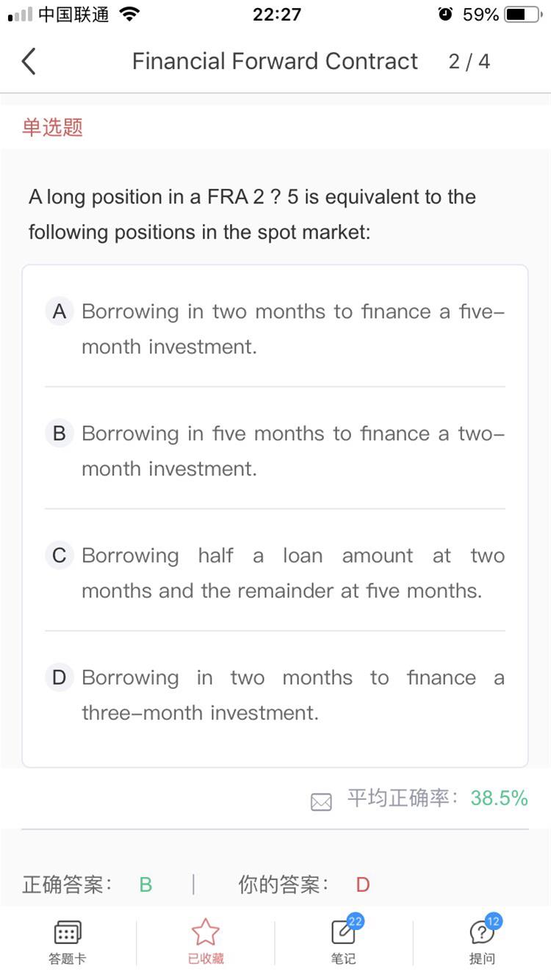Tap the 单选题 question type label

point(52,127)
